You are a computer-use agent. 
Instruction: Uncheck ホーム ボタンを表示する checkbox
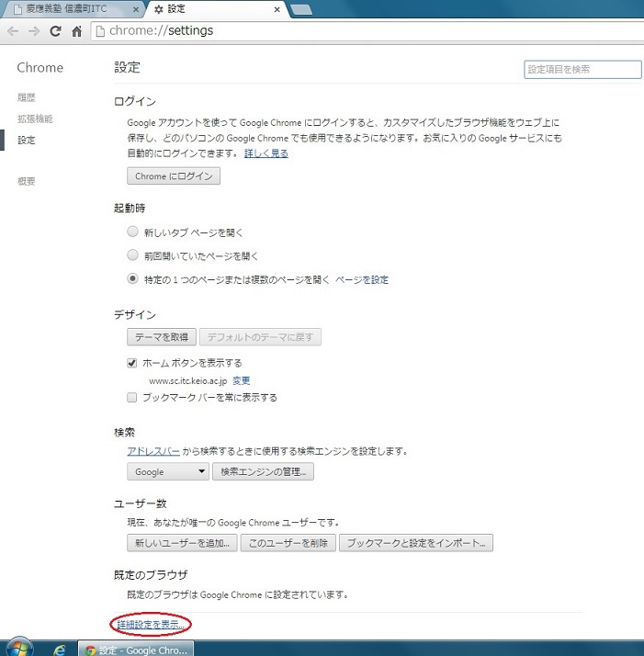point(131,363)
